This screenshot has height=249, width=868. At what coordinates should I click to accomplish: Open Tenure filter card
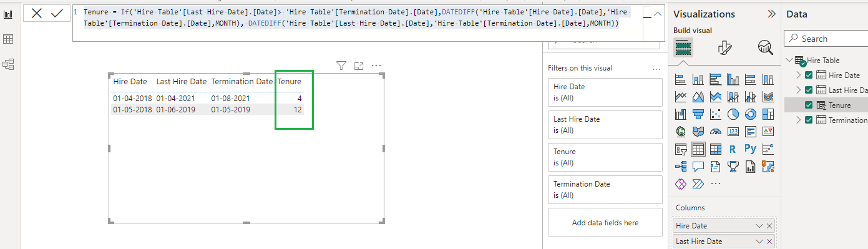[x=605, y=157]
